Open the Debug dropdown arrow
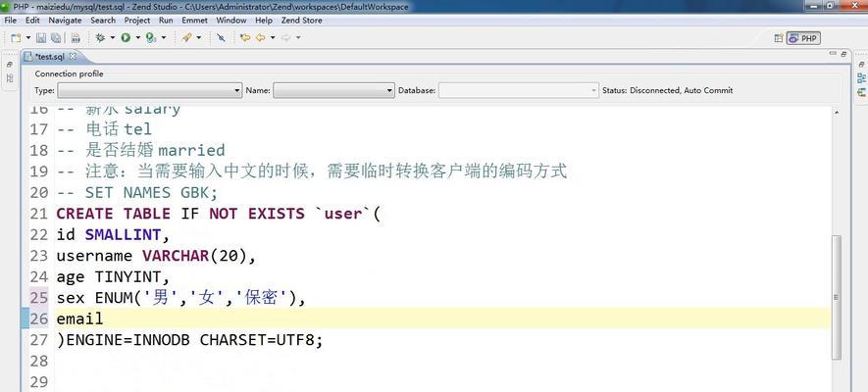The image size is (868, 392). tap(113, 37)
